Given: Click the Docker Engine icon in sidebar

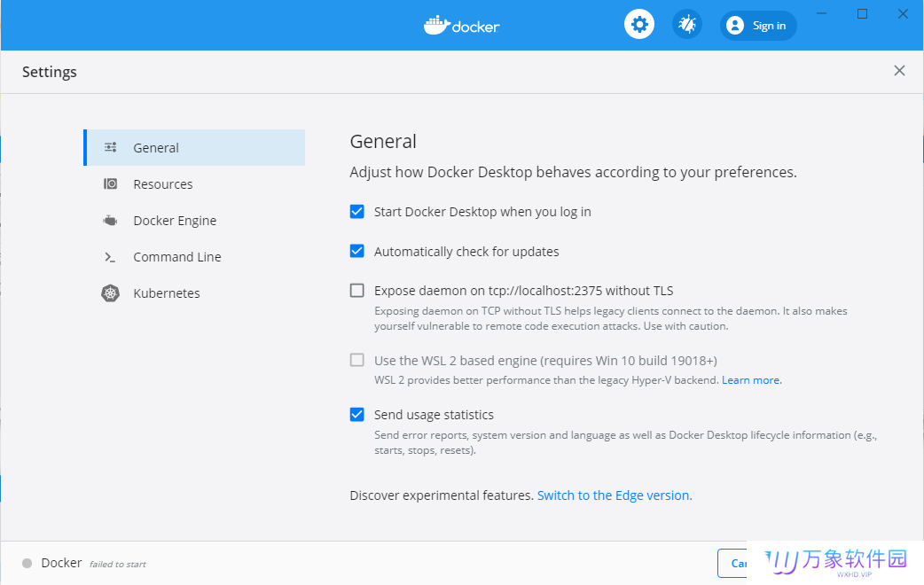Looking at the screenshot, I should coord(110,221).
